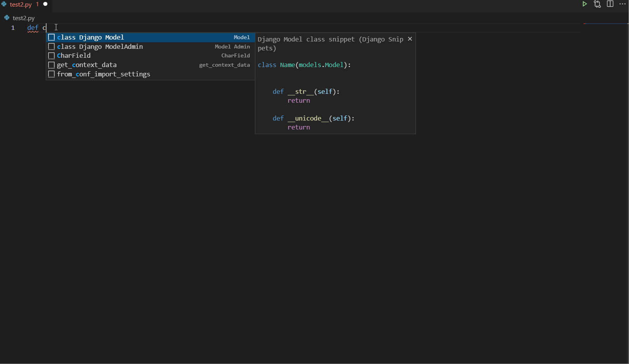
Task: Toggle the checkbox next to class Django ModelAdmin
Action: (x=51, y=47)
